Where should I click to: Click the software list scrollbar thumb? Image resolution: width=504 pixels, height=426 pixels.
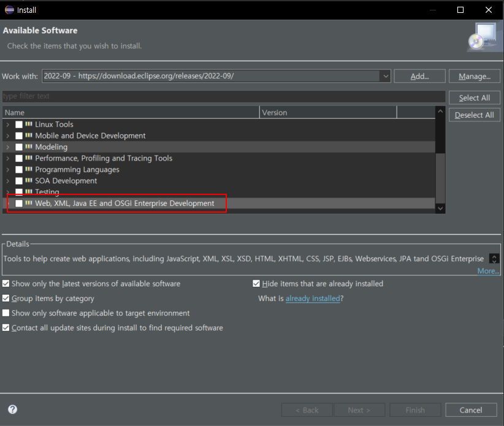click(x=440, y=178)
